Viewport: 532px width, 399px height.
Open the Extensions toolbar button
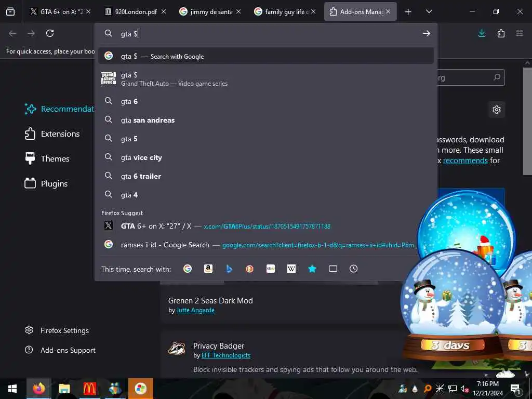point(501,33)
